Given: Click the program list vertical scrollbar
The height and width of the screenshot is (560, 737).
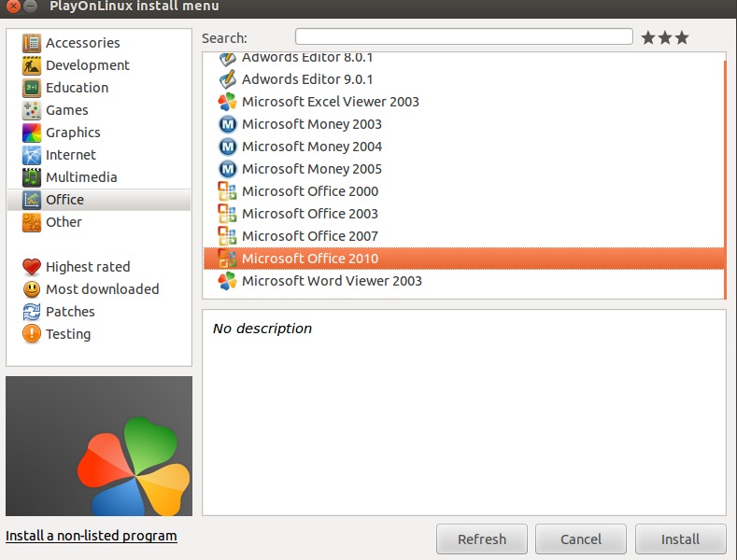Looking at the screenshot, I should click(725, 178).
